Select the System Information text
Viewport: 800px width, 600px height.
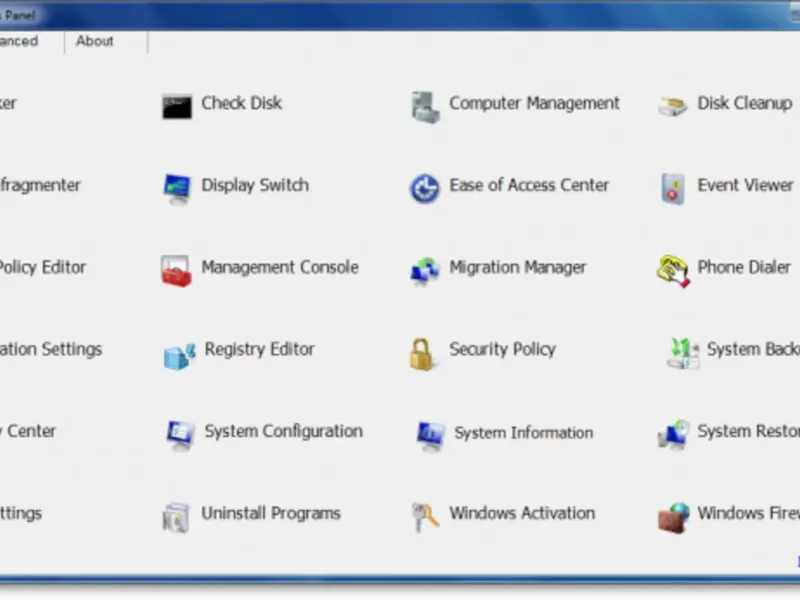[x=524, y=433]
